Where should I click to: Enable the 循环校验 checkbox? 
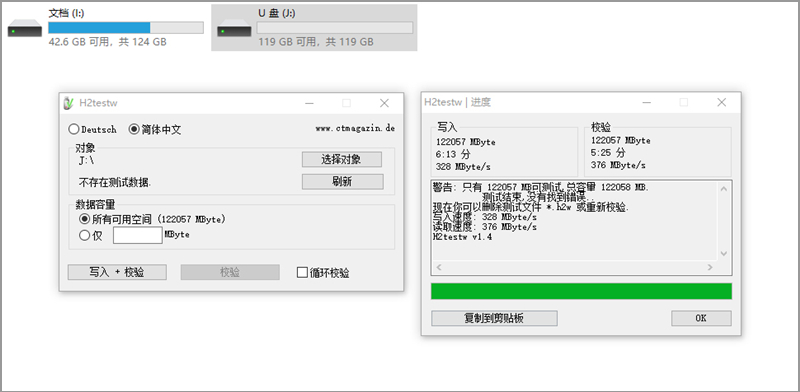point(302,273)
